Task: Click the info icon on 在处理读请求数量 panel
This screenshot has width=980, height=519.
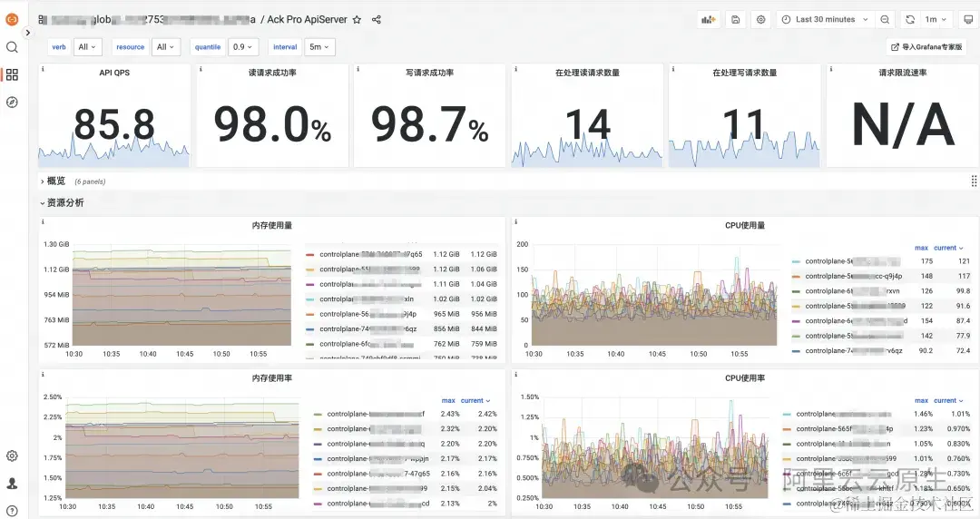Action: (x=515, y=69)
